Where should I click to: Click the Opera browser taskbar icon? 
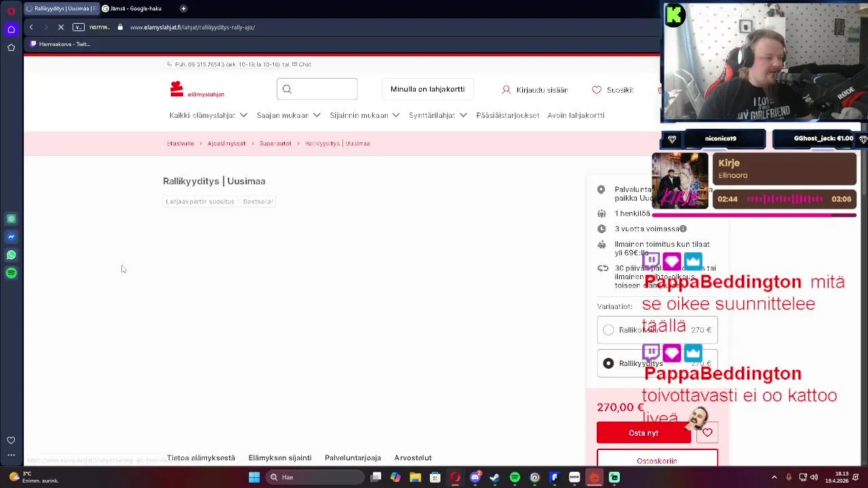click(x=455, y=477)
